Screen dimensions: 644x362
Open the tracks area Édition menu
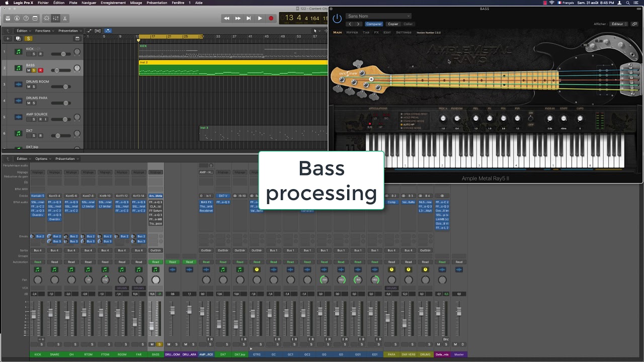24,31
